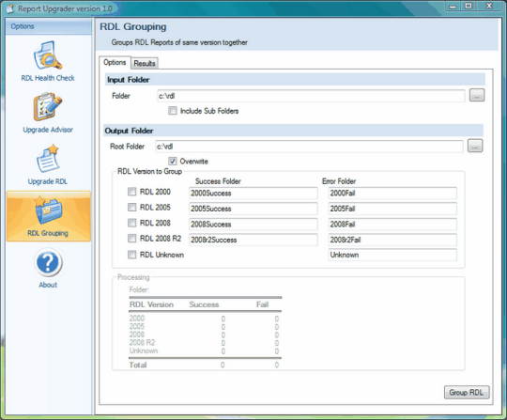Screen dimensions: 507x420
Task: Click the input Folder path field
Action: pos(311,96)
